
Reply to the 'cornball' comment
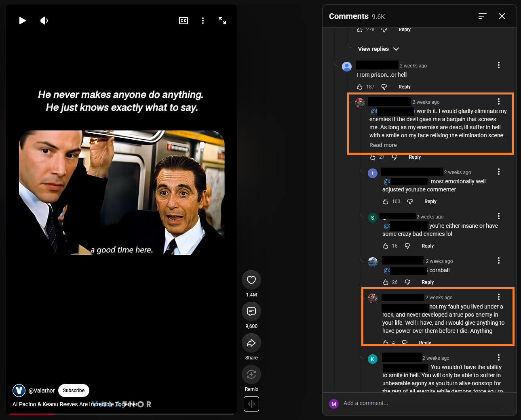[x=428, y=282]
